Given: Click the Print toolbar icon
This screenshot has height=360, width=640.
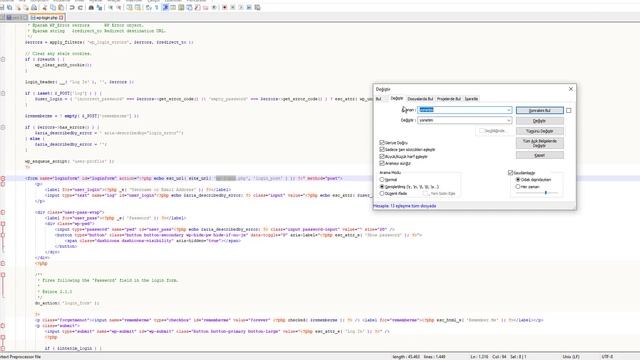Looking at the screenshot, I should pos(34,7).
